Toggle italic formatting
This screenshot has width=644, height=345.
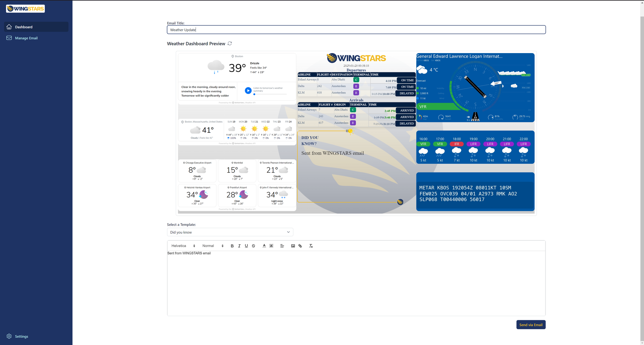[x=239, y=246]
